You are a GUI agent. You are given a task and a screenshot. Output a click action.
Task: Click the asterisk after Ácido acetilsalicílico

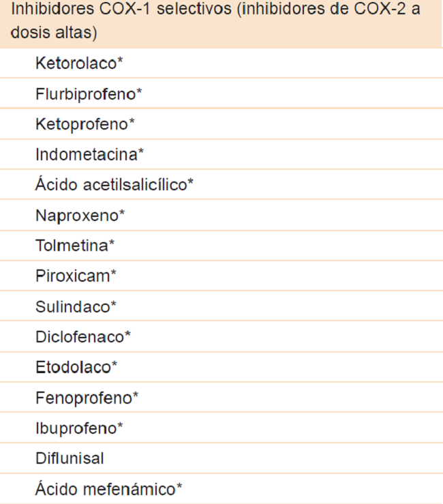click(x=192, y=182)
